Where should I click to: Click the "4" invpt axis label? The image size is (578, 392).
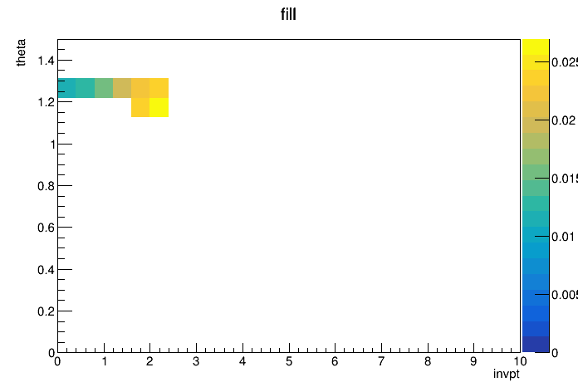pos(242,361)
